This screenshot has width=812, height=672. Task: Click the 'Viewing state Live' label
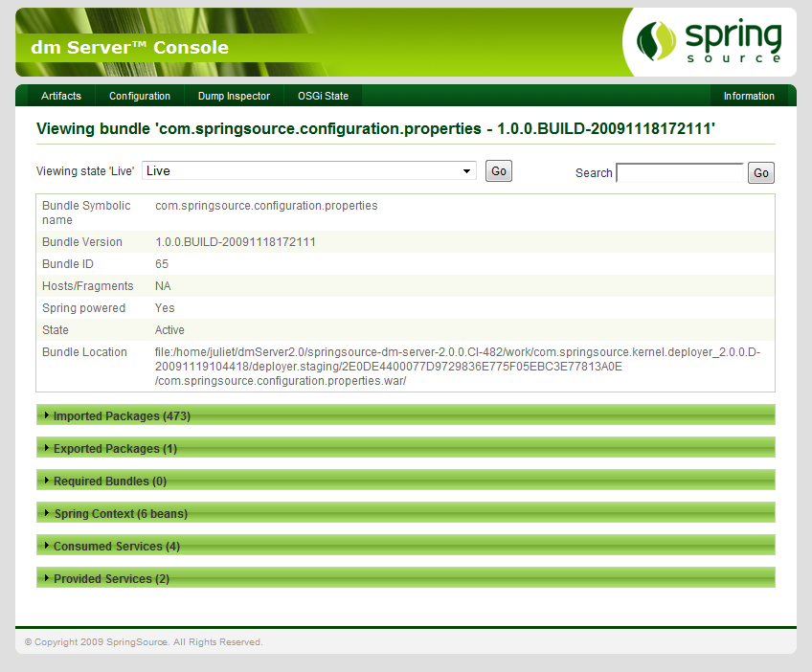tap(85, 171)
